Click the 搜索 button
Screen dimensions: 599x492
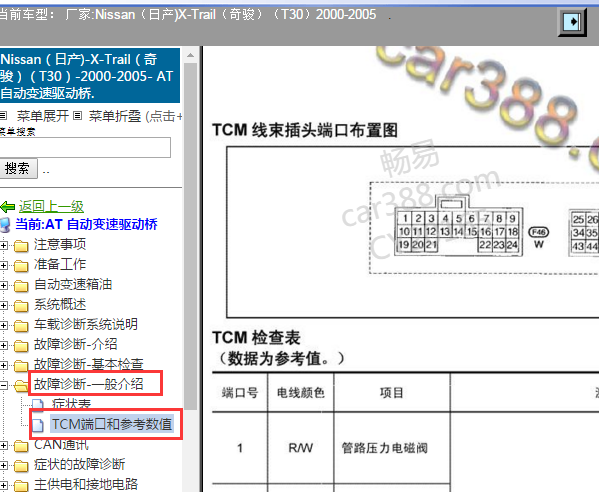pyautogui.click(x=18, y=168)
